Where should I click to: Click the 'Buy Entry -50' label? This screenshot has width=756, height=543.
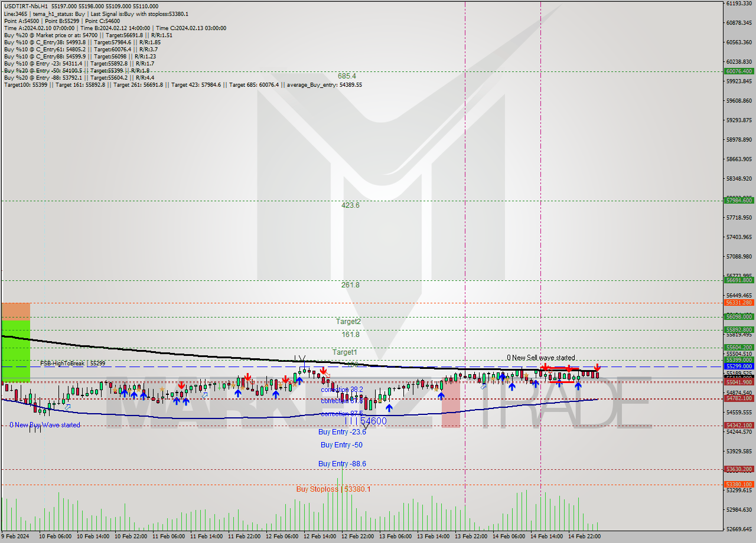coord(341,445)
